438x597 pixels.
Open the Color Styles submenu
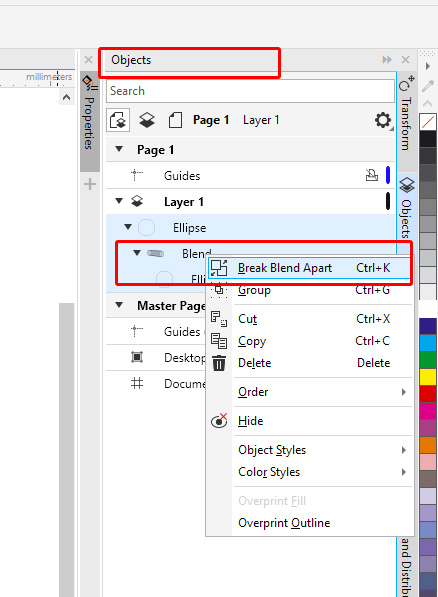322,472
